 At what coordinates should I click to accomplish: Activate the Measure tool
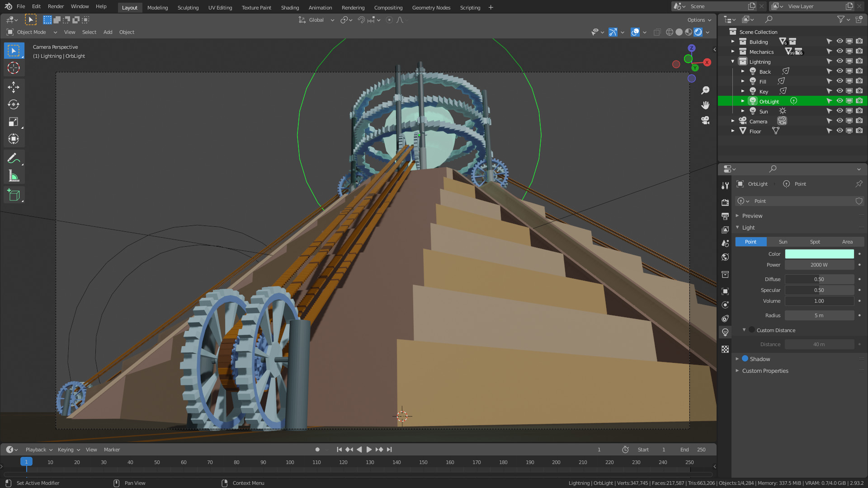[14, 176]
